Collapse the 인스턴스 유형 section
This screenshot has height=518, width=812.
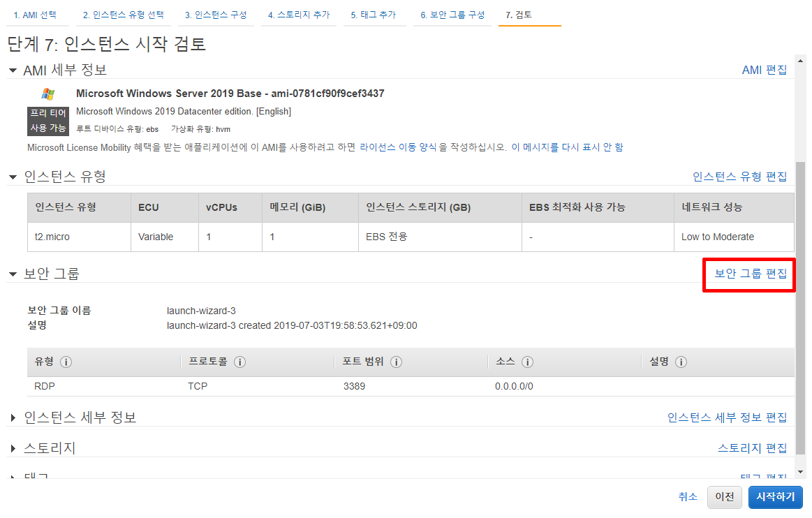(13, 177)
